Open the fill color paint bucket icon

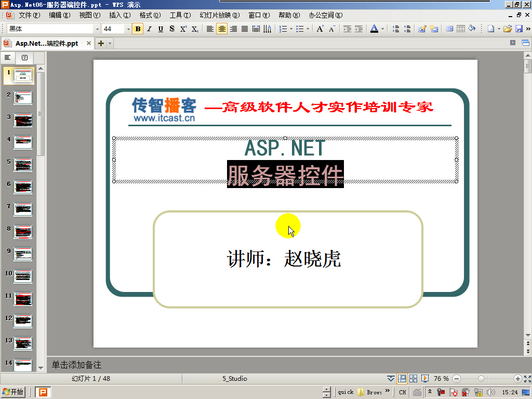point(471,29)
